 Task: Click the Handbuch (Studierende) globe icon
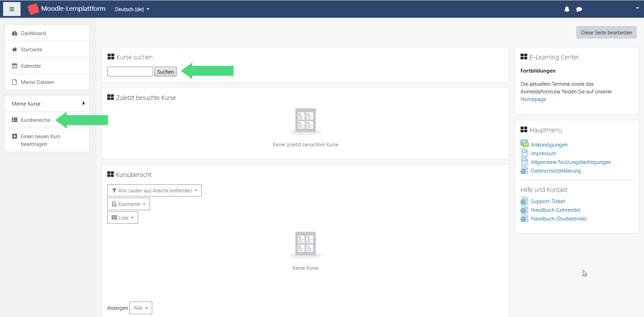coord(524,218)
